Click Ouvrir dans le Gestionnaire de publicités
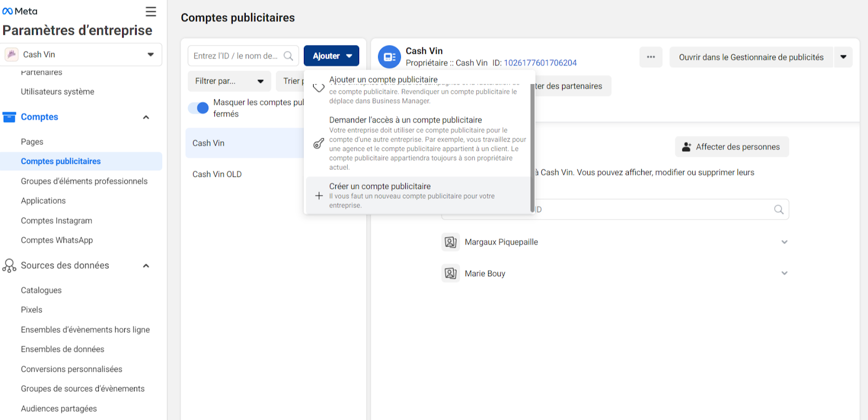 pos(751,57)
